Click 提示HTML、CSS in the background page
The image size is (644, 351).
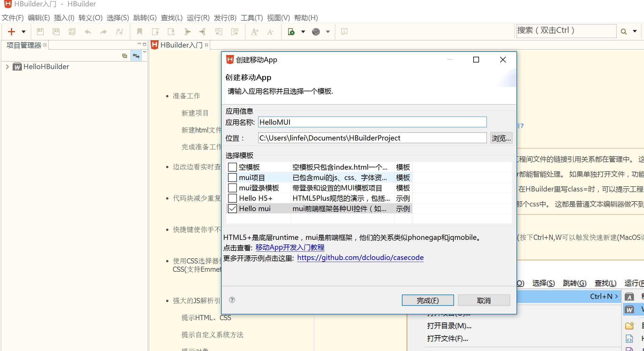click(x=206, y=318)
